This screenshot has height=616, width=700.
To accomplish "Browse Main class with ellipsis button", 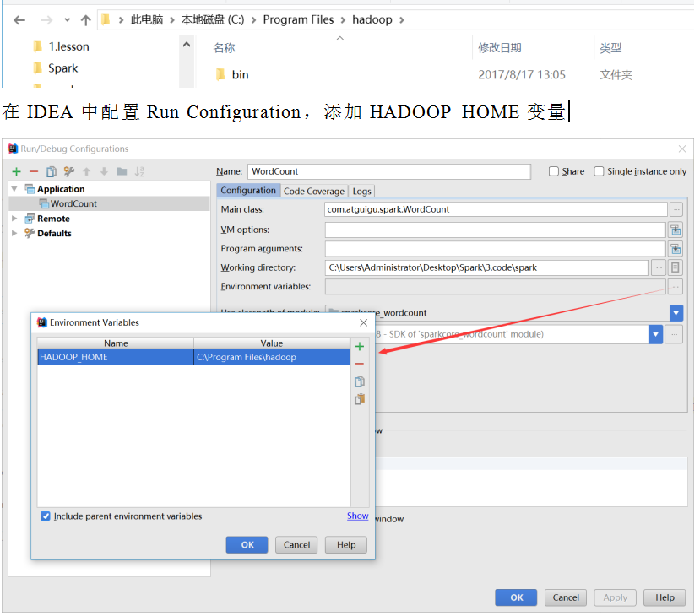I will tap(676, 209).
